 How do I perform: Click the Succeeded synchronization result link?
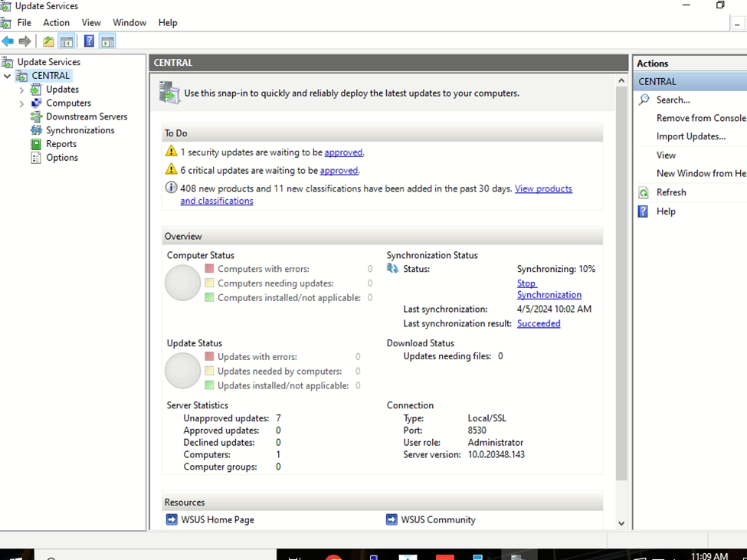tap(538, 323)
